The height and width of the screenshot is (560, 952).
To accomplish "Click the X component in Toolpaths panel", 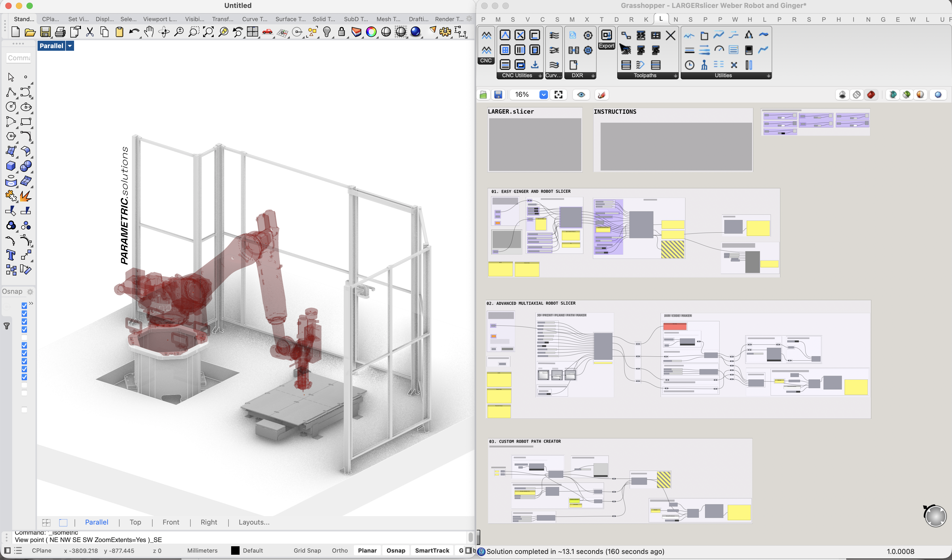I will click(x=670, y=35).
